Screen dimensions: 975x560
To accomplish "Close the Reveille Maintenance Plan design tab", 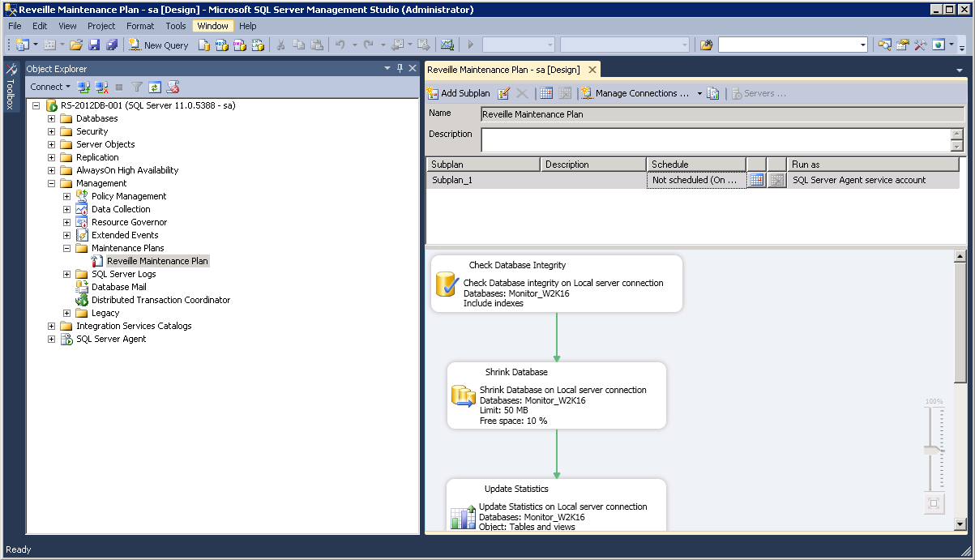I will click(592, 70).
